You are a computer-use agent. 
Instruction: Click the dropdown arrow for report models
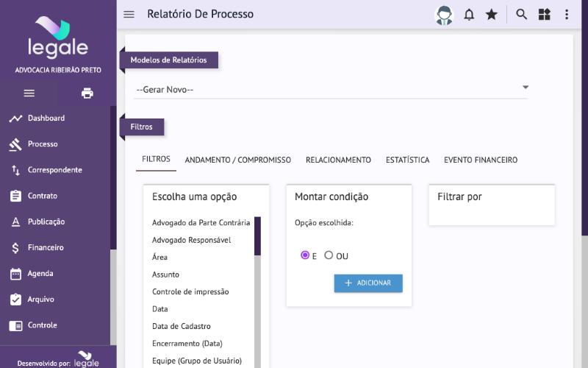click(x=526, y=87)
